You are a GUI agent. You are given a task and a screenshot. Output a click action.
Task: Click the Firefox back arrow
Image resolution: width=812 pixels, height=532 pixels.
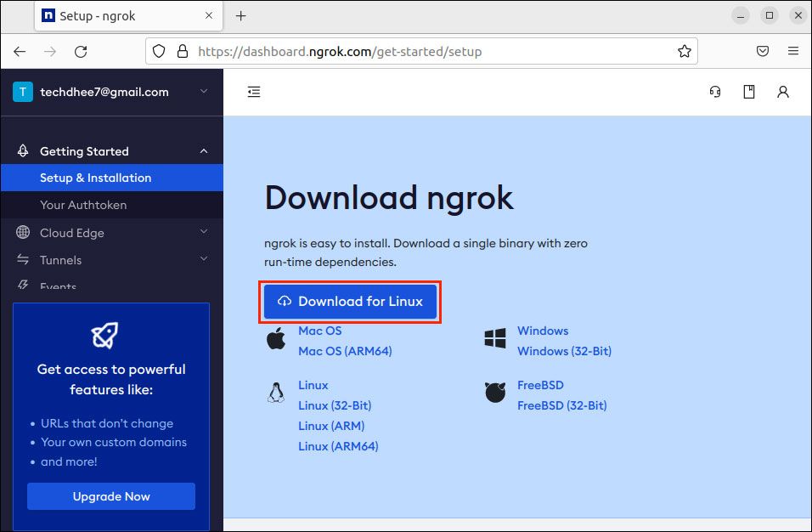pos(20,51)
